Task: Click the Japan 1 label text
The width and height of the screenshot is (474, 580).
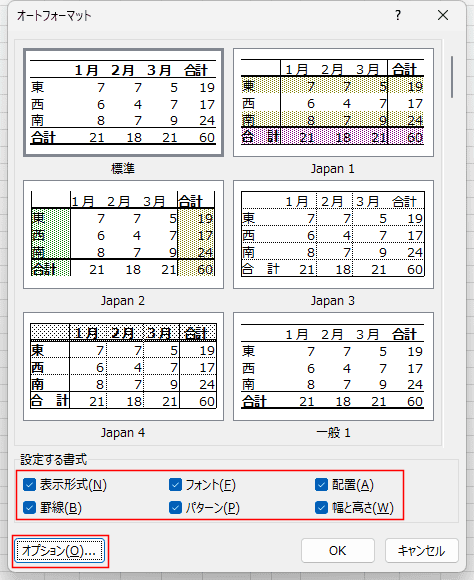Action: click(333, 169)
